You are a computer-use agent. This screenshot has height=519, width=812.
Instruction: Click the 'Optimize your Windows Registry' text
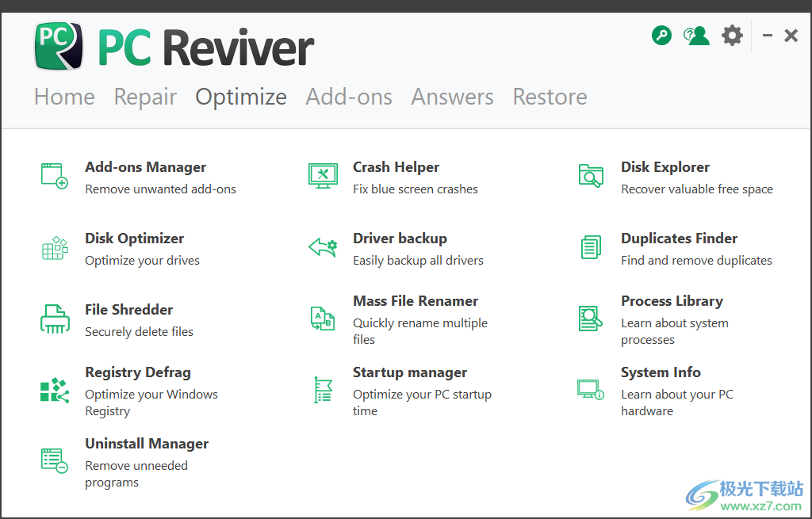pos(151,403)
